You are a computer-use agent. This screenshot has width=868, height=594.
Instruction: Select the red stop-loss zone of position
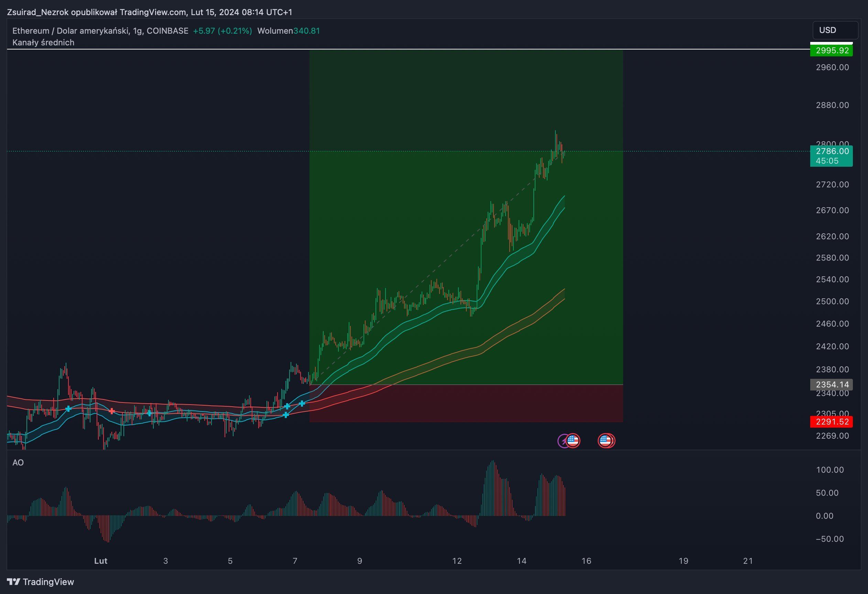tap(466, 403)
